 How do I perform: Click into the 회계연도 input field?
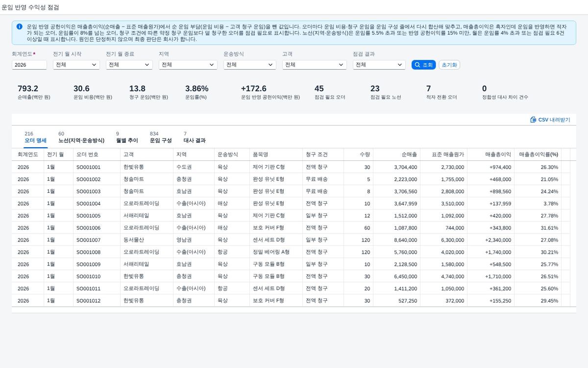click(29, 65)
